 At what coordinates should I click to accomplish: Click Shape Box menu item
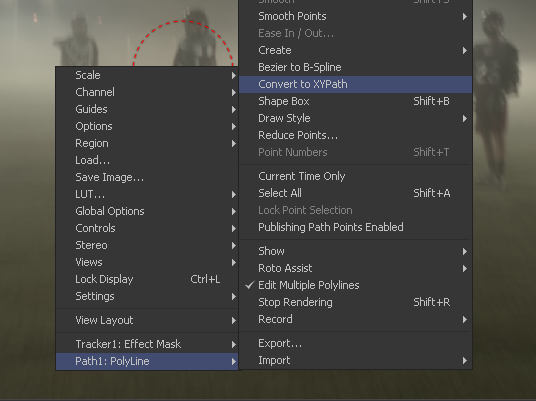coord(356,101)
